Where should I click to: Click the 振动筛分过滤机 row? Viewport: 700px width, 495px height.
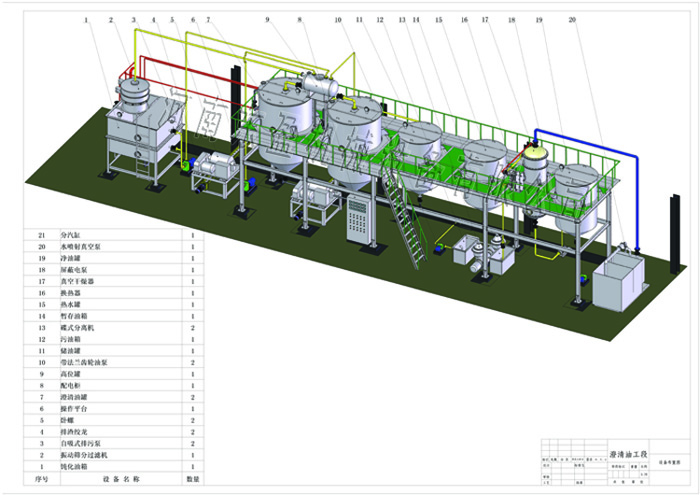click(x=82, y=454)
